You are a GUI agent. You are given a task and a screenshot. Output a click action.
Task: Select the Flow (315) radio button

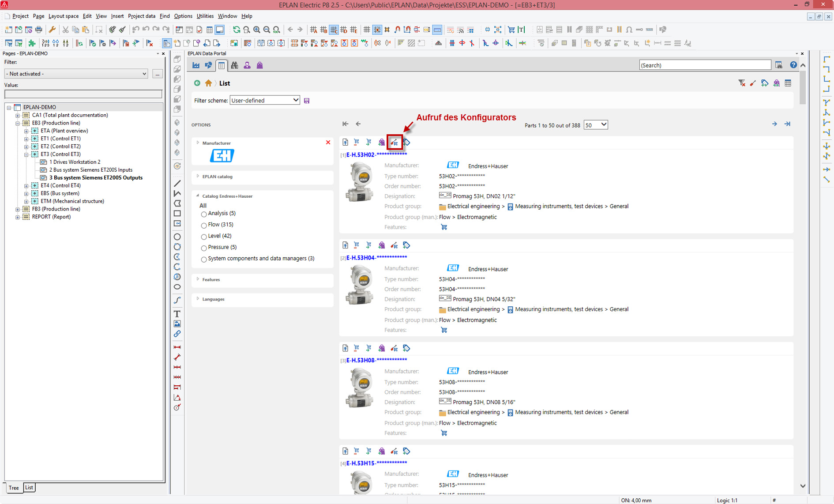click(204, 224)
